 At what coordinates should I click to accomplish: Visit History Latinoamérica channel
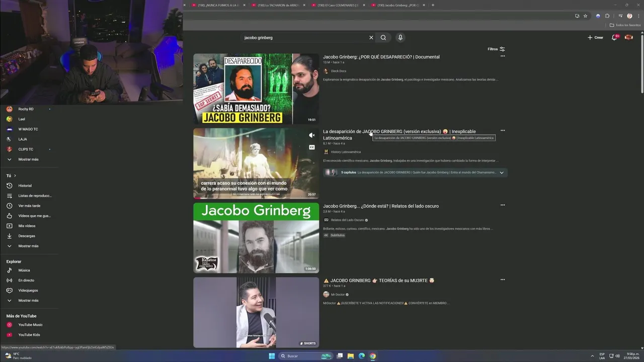pyautogui.click(x=346, y=152)
